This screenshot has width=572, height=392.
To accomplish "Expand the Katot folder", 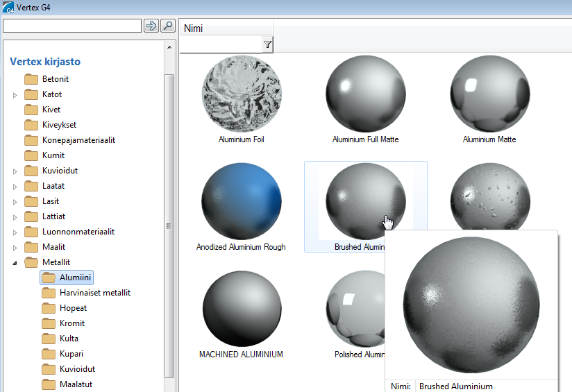I will click(15, 95).
